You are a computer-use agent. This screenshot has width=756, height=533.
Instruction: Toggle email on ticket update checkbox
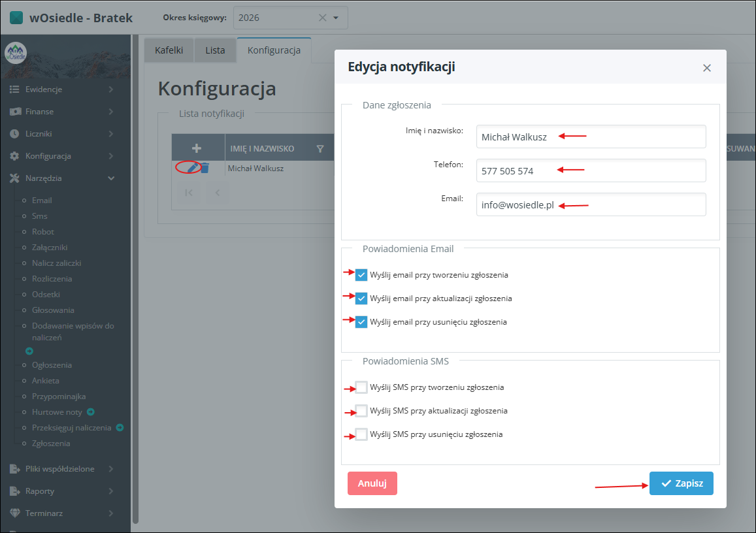(361, 299)
